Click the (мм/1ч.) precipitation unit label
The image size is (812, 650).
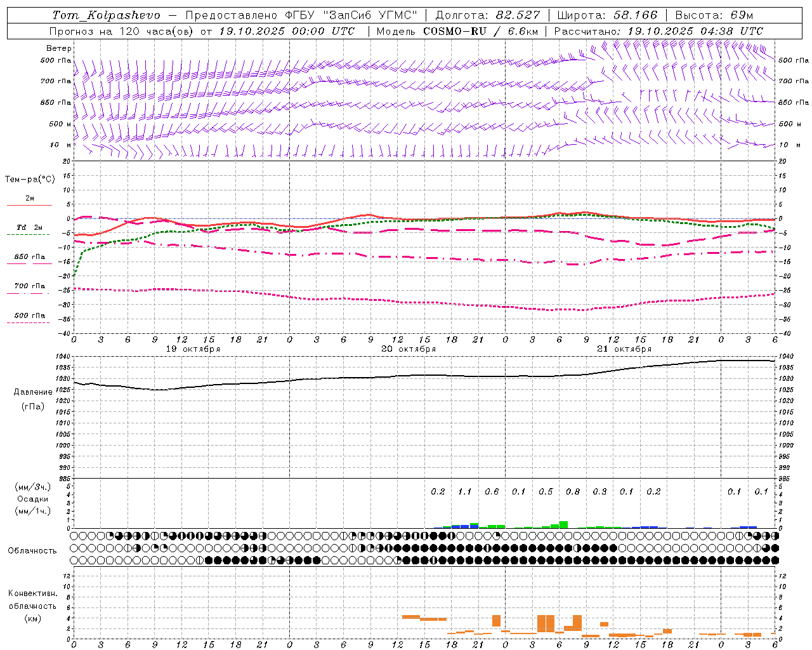click(x=33, y=511)
